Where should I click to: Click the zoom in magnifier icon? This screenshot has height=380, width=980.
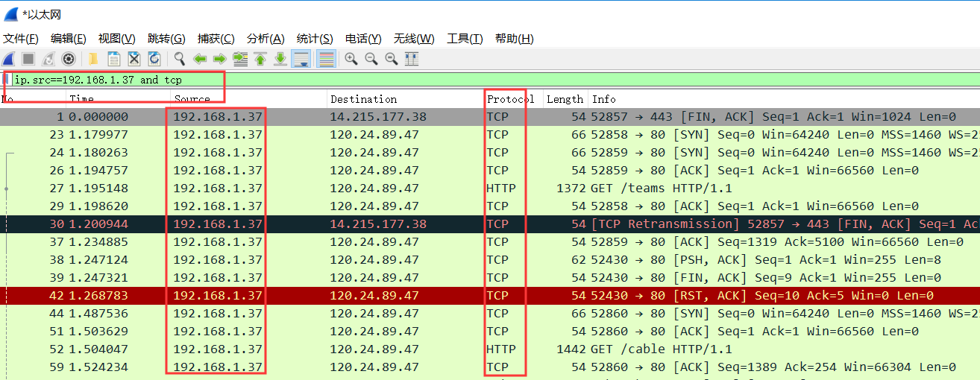tap(351, 59)
